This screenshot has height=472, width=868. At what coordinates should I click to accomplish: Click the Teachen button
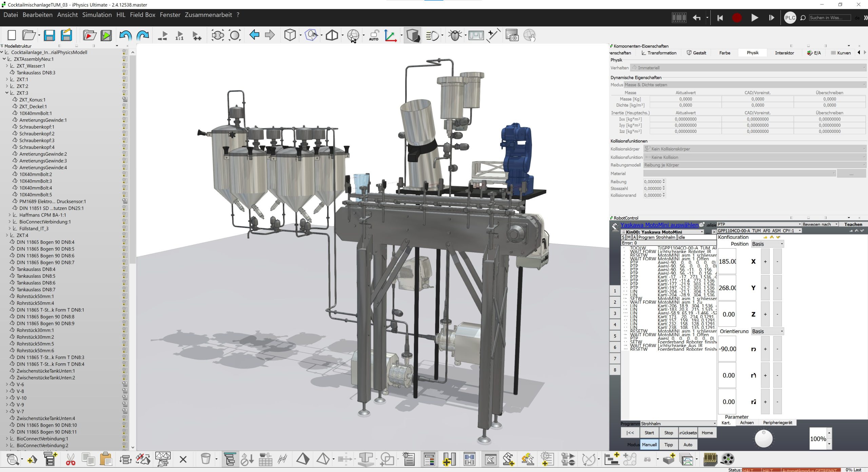[853, 224]
